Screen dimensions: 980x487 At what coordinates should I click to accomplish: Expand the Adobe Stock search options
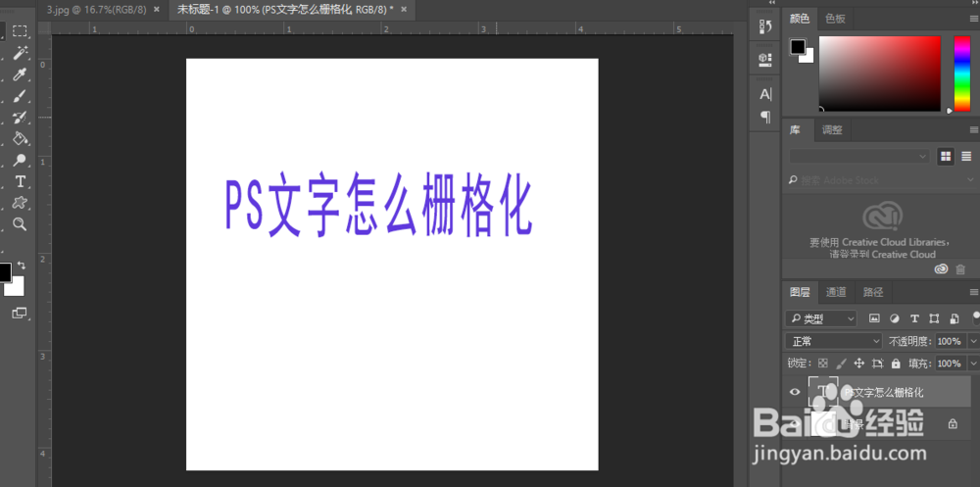point(970,180)
